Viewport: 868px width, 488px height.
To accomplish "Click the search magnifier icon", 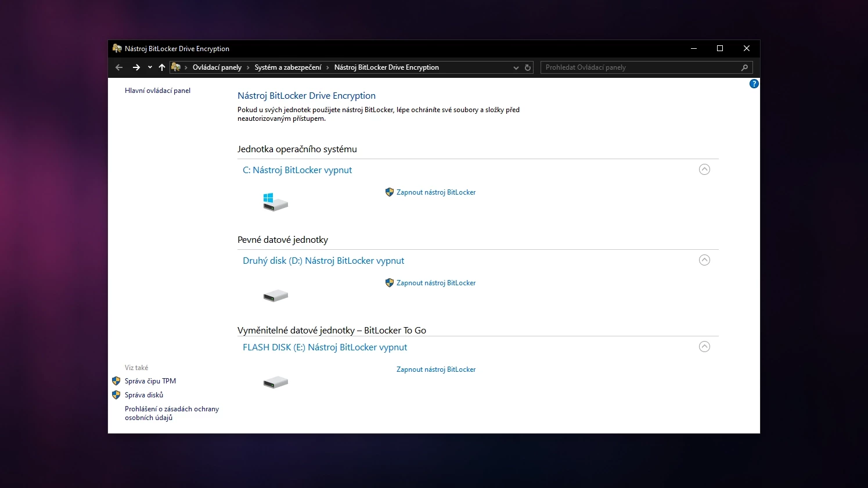I will tap(745, 67).
